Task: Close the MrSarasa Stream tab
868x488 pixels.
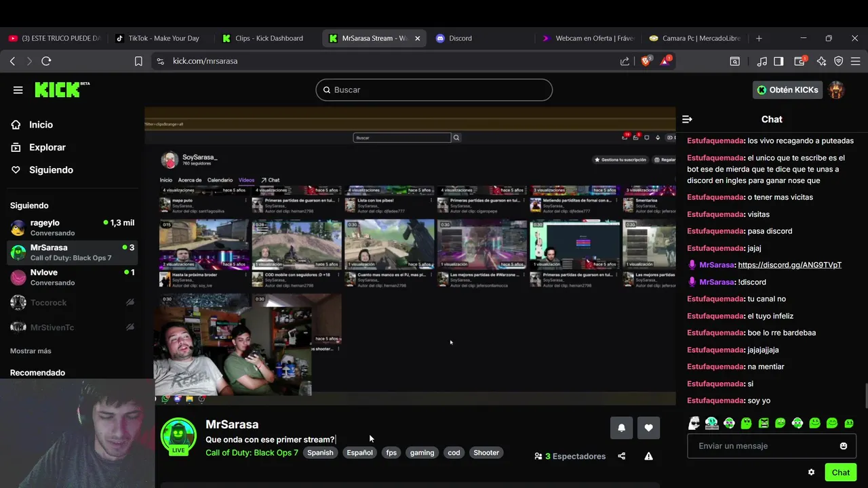Action: click(417, 39)
